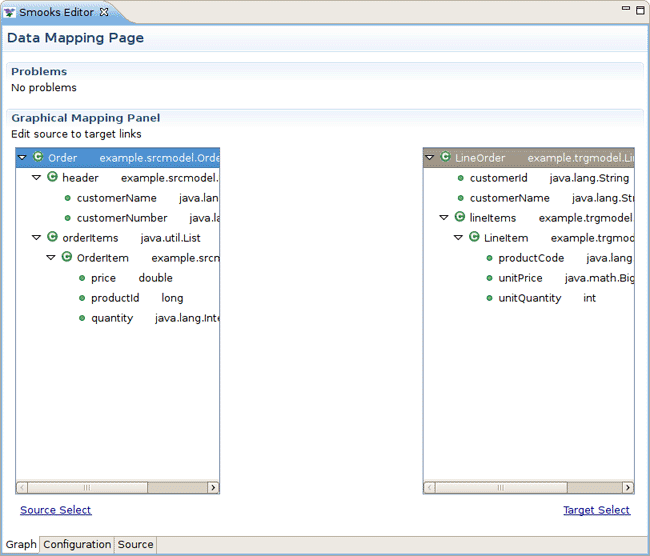This screenshot has height=556, width=650.
Task: Collapse the lineItems target node
Action: tap(444, 218)
